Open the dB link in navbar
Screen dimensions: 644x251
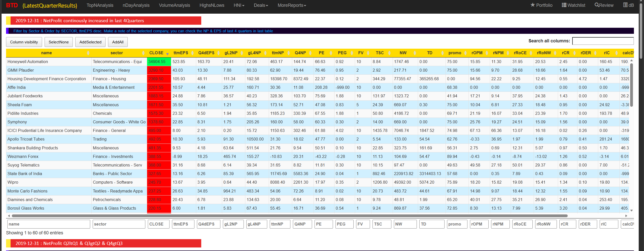629,5
